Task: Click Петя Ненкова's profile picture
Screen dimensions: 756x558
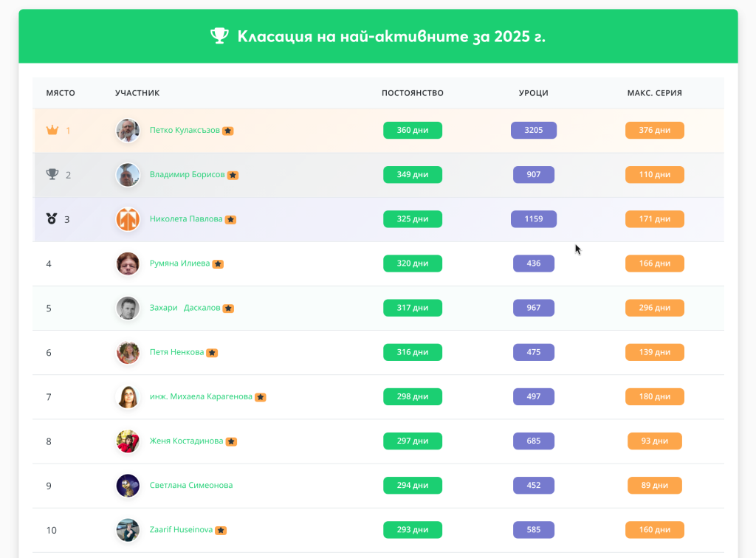Action: click(x=128, y=352)
